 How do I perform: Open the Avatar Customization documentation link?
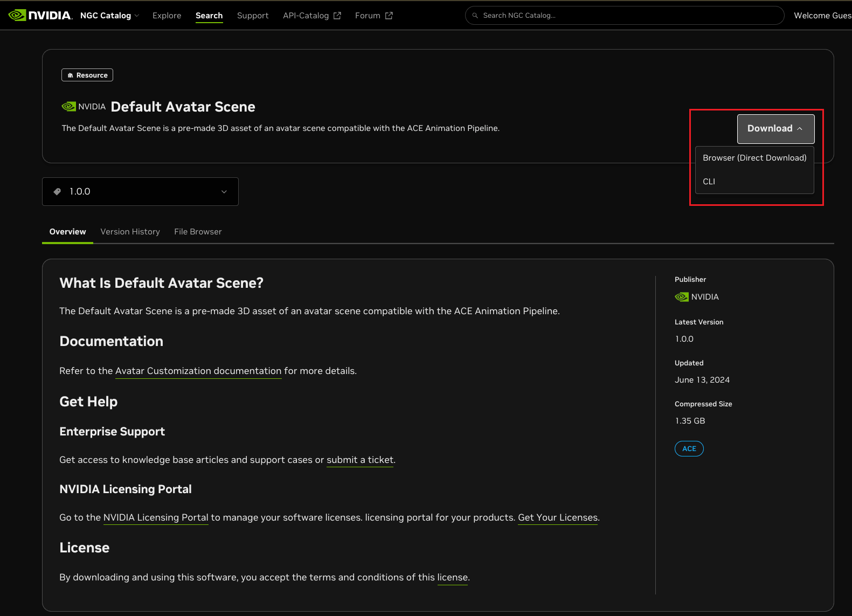coord(198,371)
